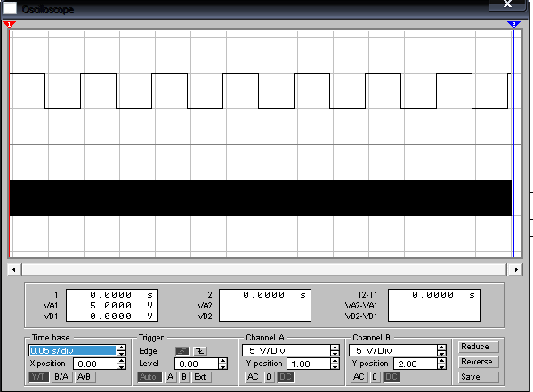Click blue cursor 2 marker
This screenshot has height=392, width=533.
pos(513,25)
